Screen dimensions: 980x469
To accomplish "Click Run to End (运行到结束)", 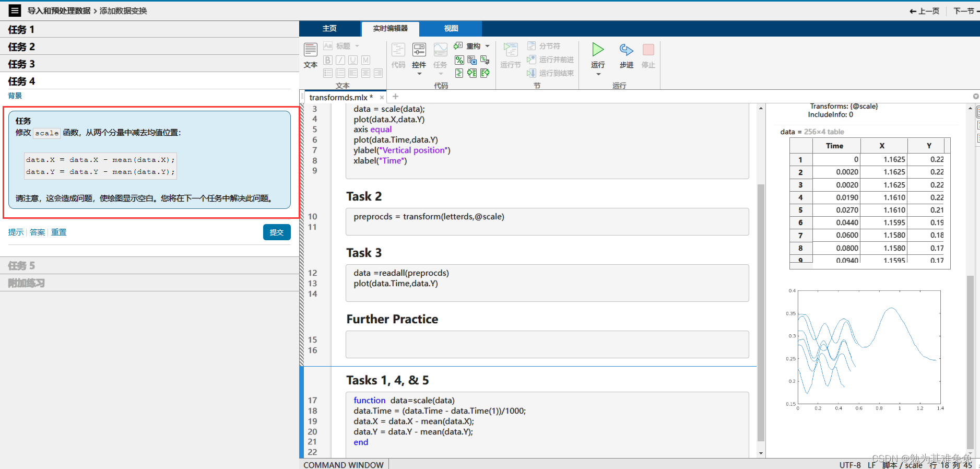I will click(550, 73).
